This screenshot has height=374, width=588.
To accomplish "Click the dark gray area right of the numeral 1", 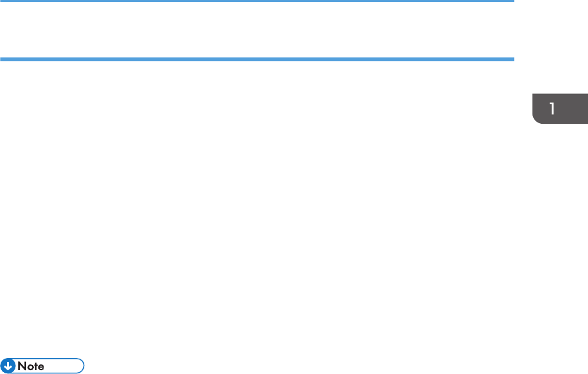I will pos(572,108).
